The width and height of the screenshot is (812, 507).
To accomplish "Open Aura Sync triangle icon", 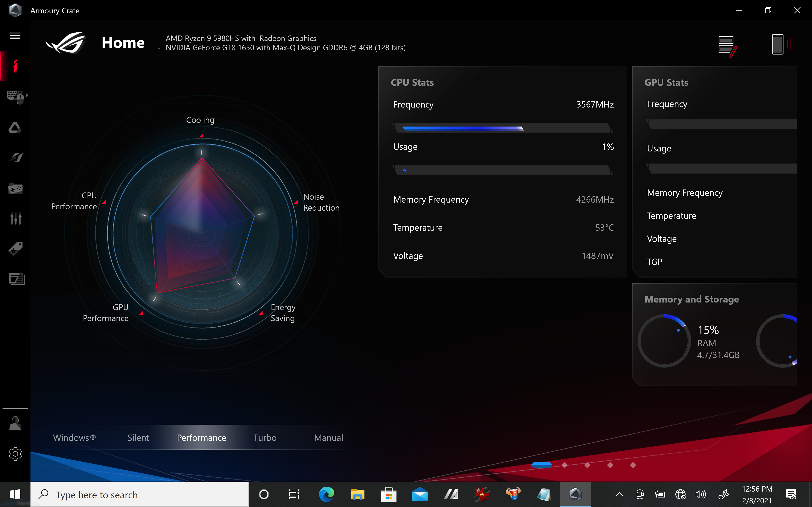I will [15, 127].
